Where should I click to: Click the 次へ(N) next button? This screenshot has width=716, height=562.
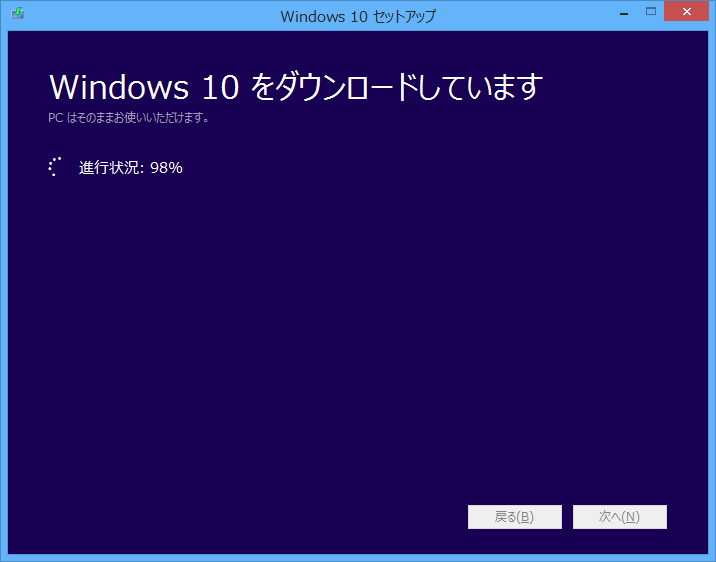(620, 517)
